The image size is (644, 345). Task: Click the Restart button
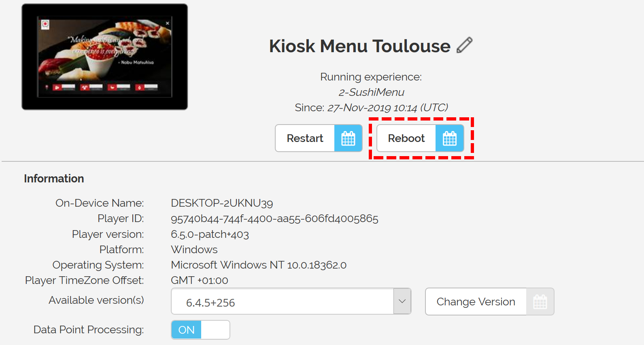[305, 138]
